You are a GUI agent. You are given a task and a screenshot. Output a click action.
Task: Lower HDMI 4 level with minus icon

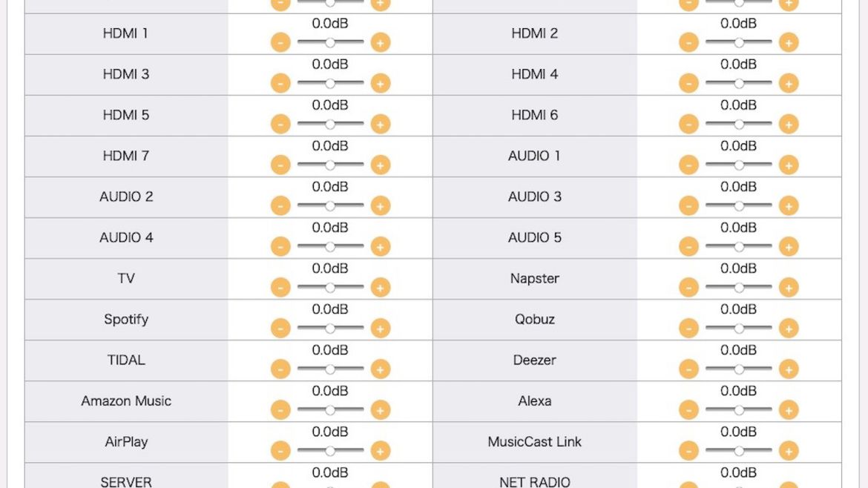688,84
